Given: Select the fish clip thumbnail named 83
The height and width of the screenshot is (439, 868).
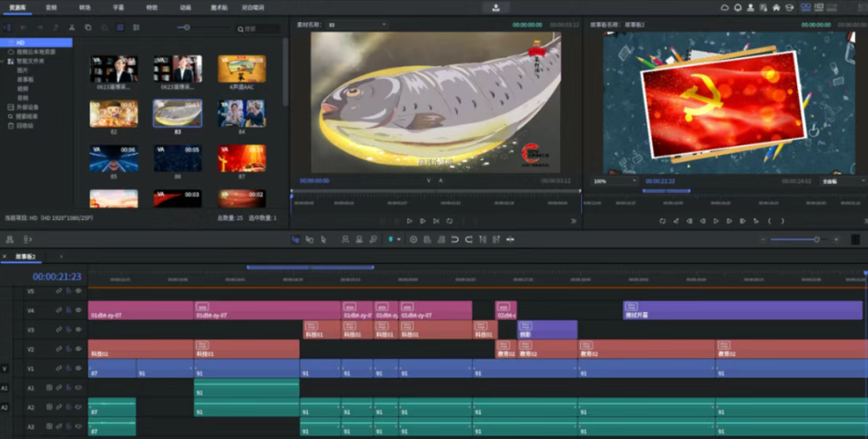Looking at the screenshot, I should point(177,113).
